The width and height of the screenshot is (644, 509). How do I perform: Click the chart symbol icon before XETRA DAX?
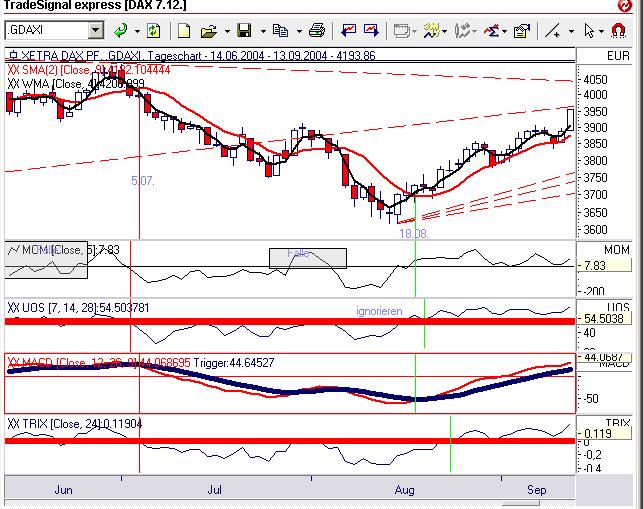[x=14, y=55]
